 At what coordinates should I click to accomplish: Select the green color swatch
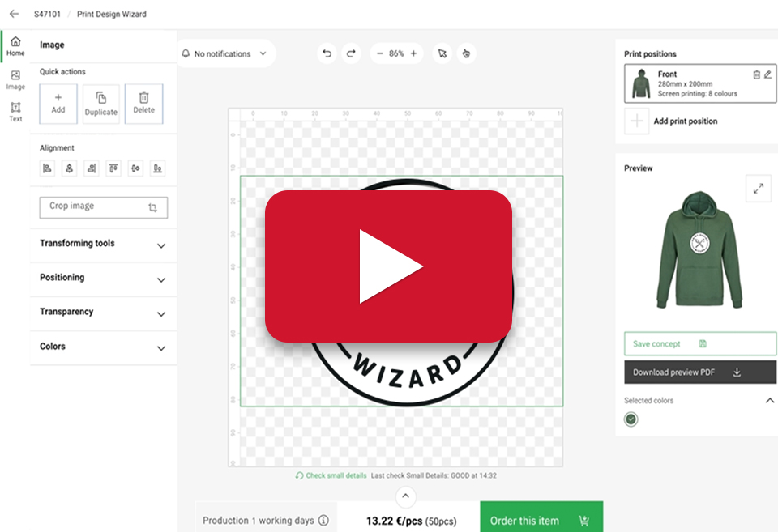(631, 419)
